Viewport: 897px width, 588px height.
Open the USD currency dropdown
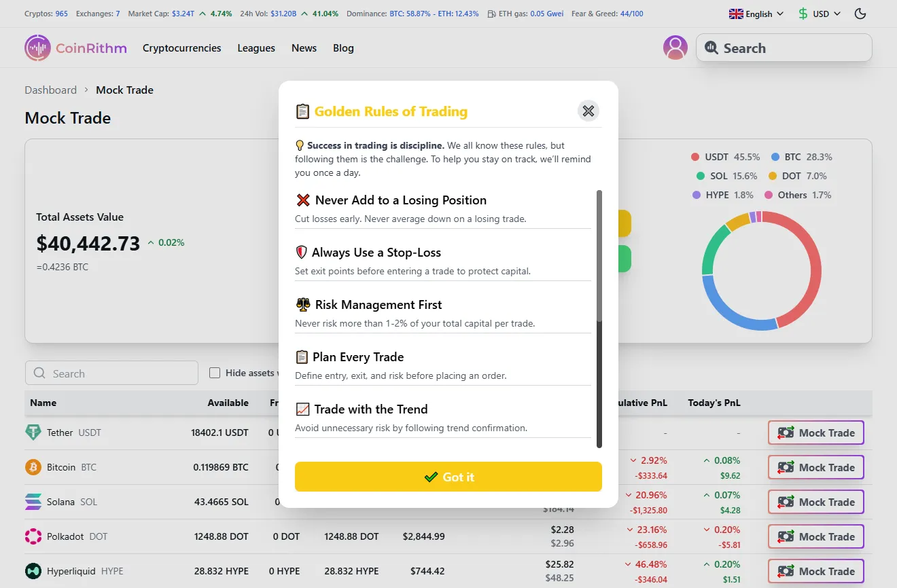819,13
